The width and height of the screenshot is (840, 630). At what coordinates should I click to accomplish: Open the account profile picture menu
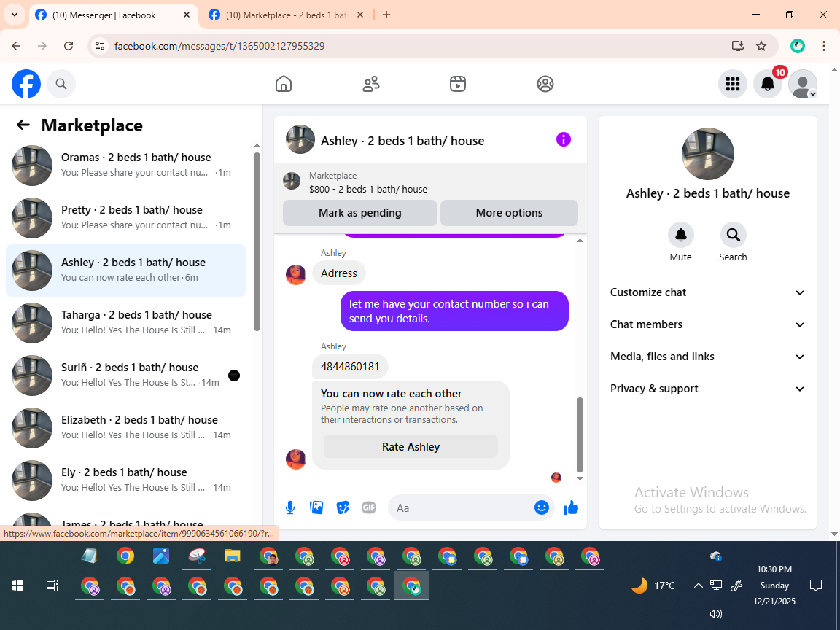803,84
